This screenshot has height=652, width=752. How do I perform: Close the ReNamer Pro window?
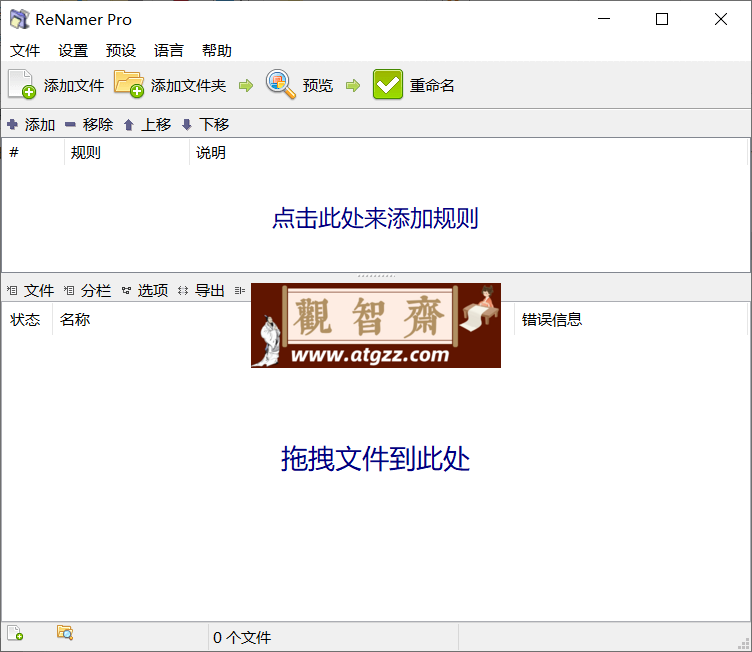tap(720, 19)
